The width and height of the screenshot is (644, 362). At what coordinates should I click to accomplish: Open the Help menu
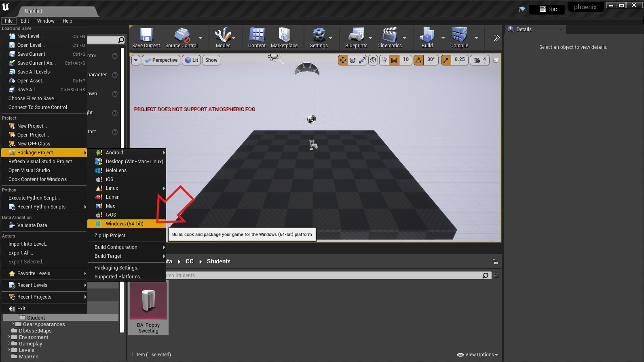tap(67, 21)
